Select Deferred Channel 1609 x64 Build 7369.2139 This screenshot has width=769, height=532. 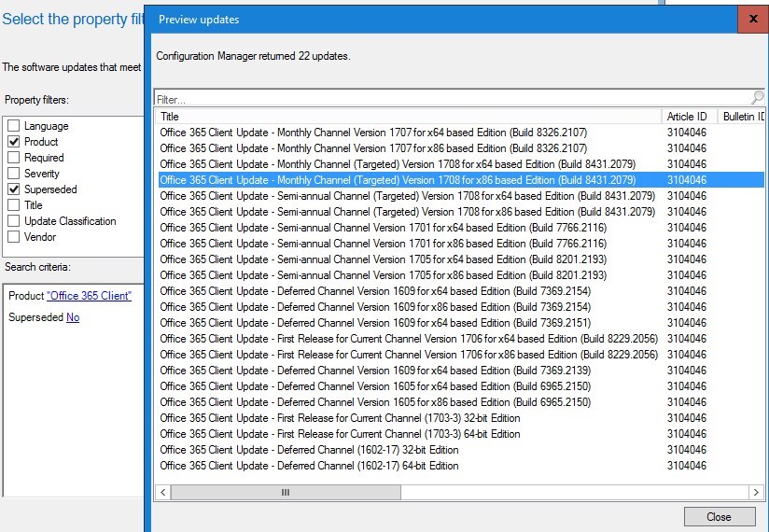[461, 371]
